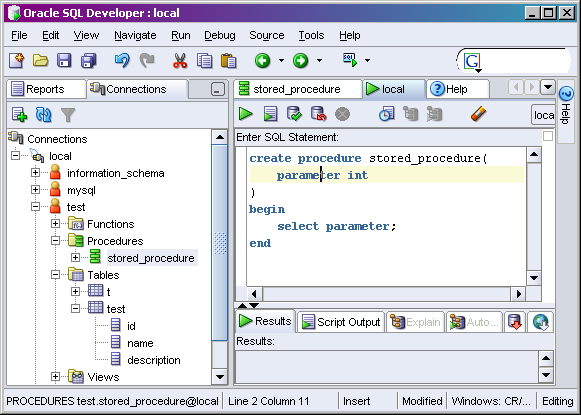Select the name column in tree

[x=140, y=343]
